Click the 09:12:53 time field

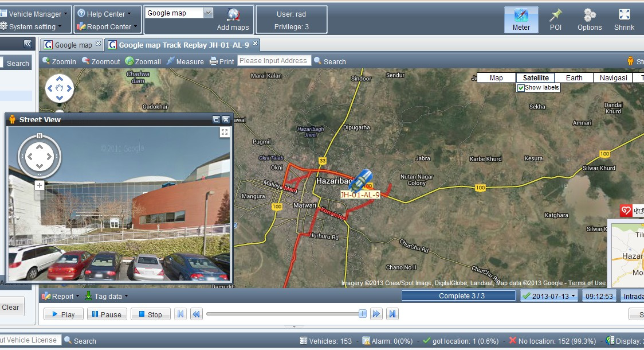click(599, 296)
